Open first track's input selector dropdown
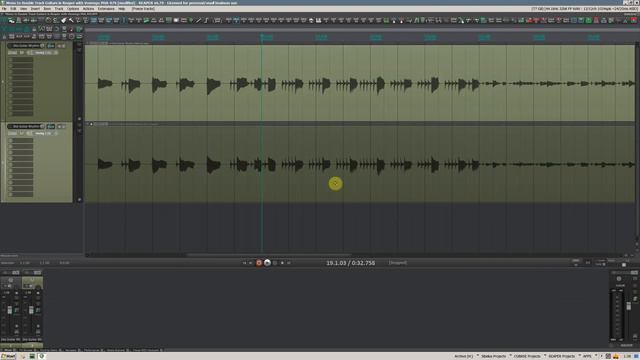 pos(43,53)
